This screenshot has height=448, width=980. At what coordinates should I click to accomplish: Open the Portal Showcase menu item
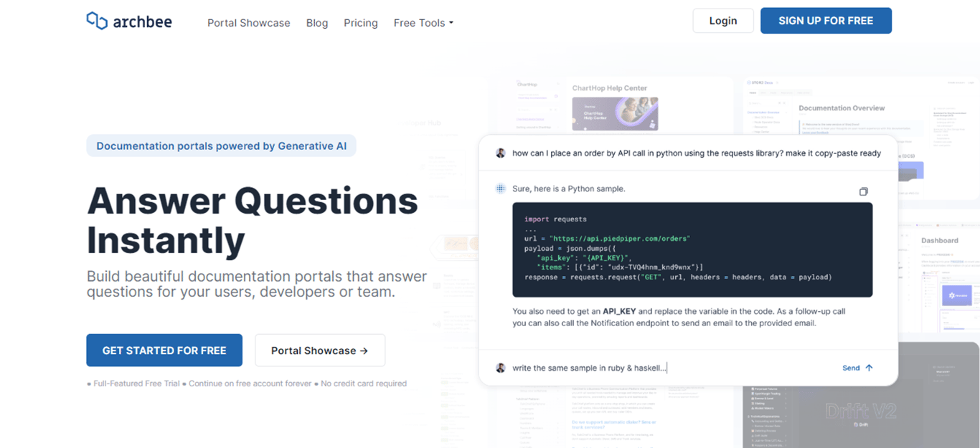point(249,23)
